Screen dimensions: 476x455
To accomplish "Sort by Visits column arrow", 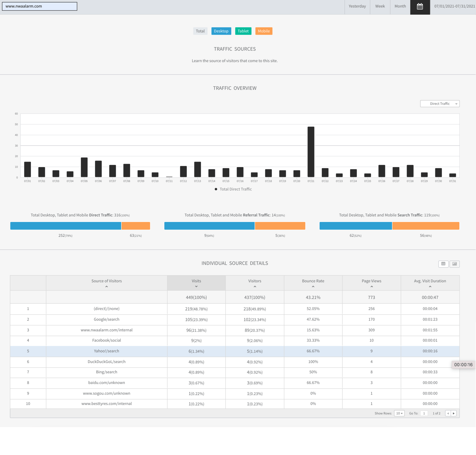I will click(x=196, y=287).
